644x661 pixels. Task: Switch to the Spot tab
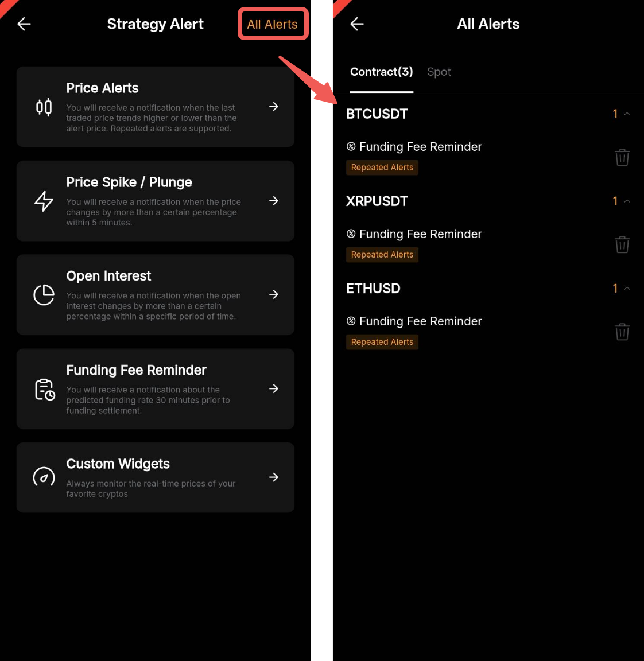click(x=439, y=72)
